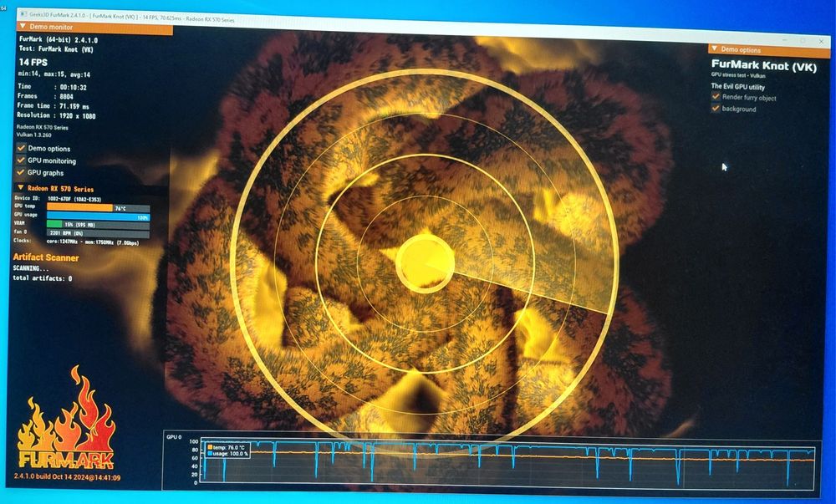This screenshot has width=836, height=504.
Task: Click the '14 FPS' readout
Action: 33,63
